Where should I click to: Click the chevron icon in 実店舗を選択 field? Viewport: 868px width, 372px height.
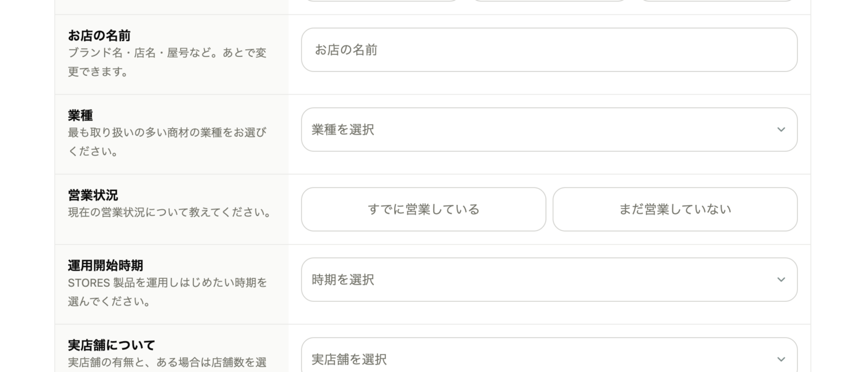[781, 359]
